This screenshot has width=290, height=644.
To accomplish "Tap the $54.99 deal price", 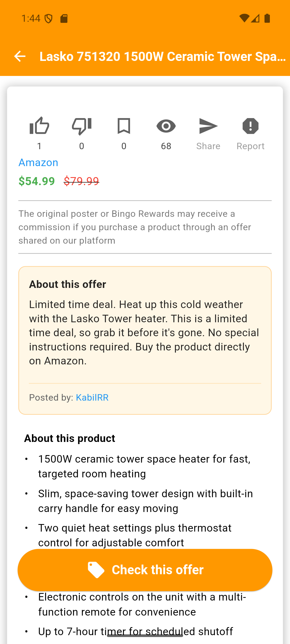I will click(37, 181).
